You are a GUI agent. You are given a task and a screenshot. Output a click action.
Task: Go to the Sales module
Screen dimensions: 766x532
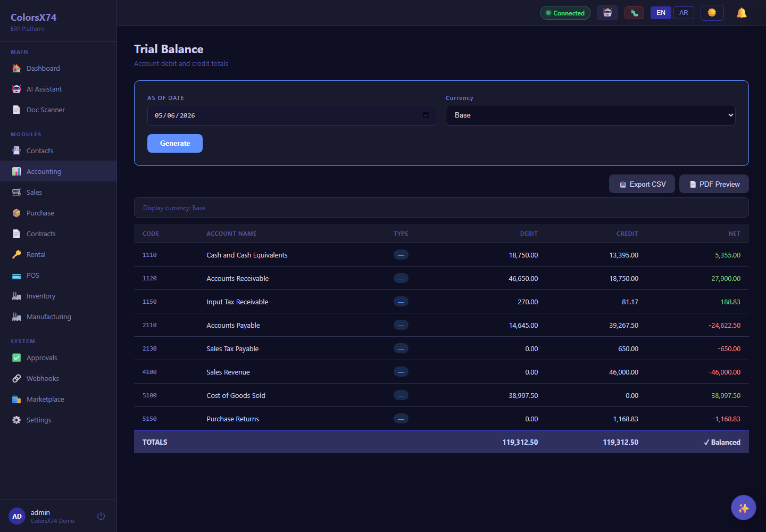pos(59,192)
